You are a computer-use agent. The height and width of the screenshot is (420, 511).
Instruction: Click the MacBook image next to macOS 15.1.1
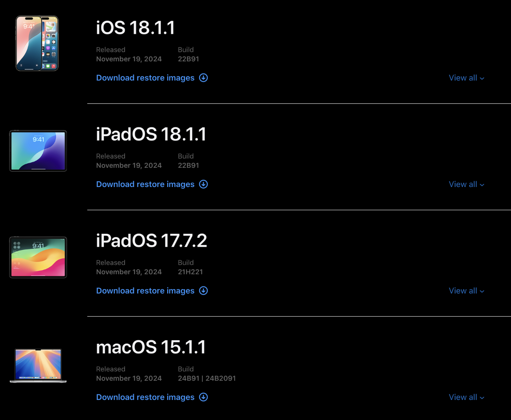[38, 365]
